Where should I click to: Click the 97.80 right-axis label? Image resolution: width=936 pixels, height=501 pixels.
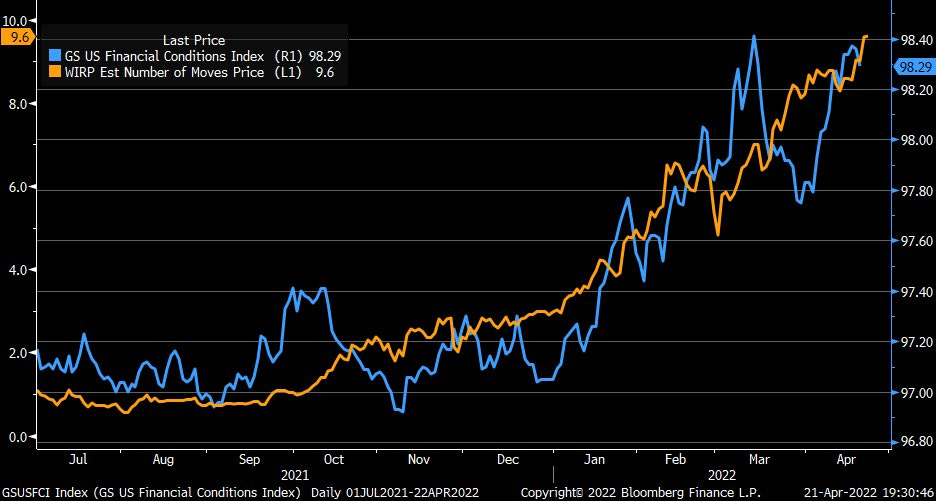click(916, 191)
